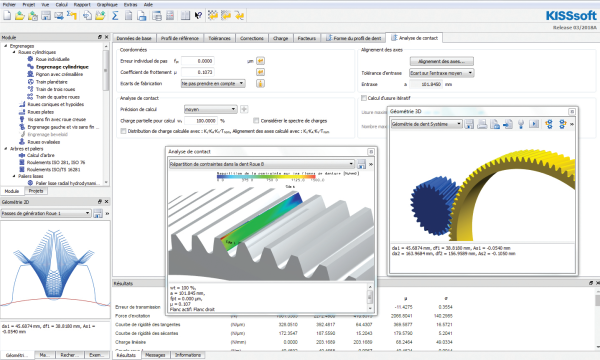
Task: Open the Ecarts de fabrication dropdown
Action: point(213,83)
